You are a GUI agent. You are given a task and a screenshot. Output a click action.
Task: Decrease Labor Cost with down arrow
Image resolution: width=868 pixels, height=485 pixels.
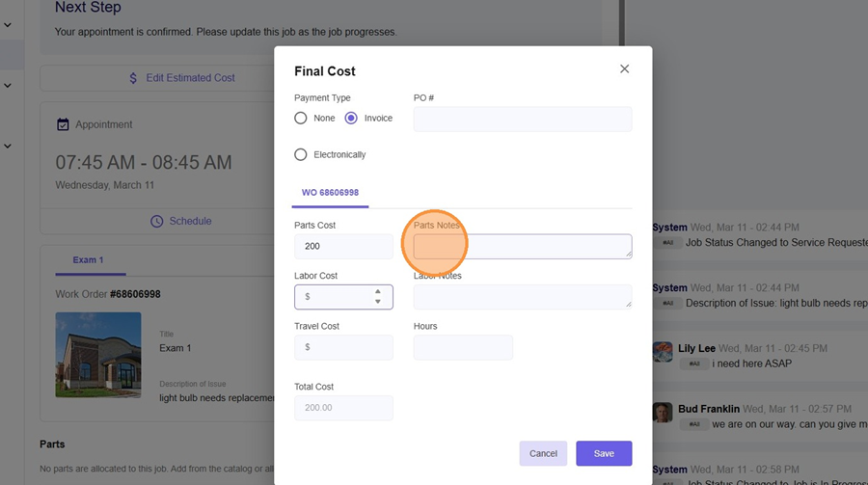tap(378, 302)
